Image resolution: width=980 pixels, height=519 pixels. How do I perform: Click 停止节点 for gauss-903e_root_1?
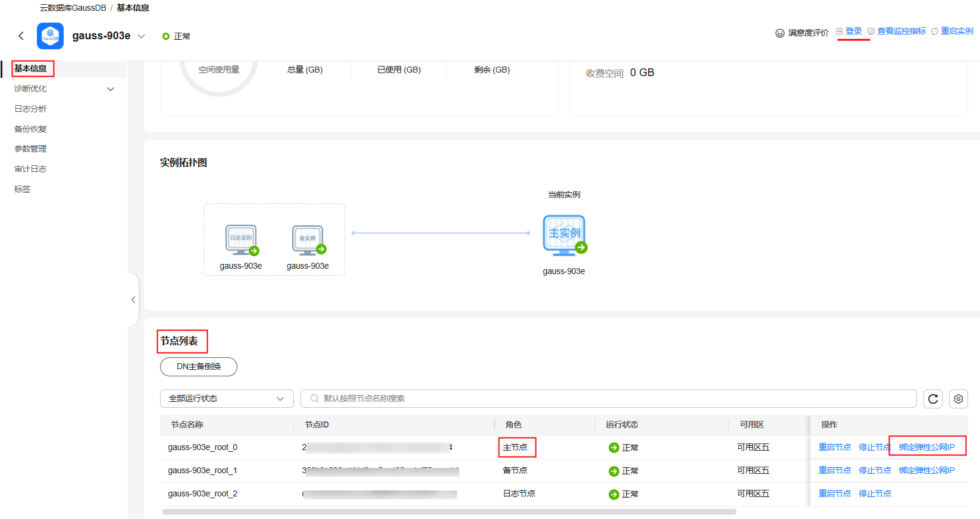click(875, 470)
